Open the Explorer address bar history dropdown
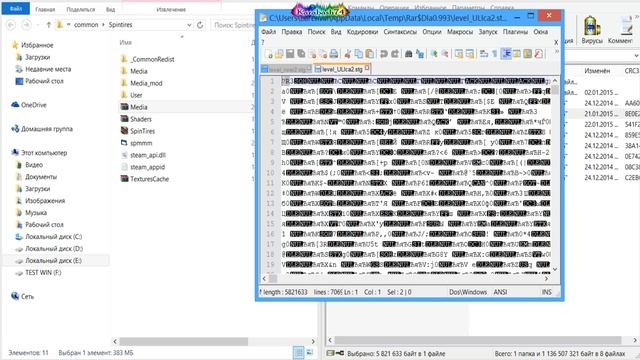Viewport: 640px width, 360px height. pos(189,25)
